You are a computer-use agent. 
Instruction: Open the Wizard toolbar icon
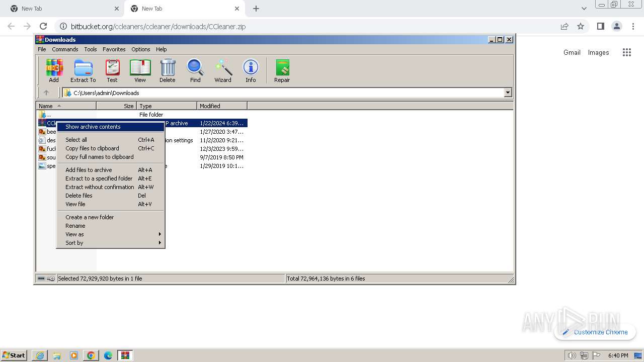(223, 71)
